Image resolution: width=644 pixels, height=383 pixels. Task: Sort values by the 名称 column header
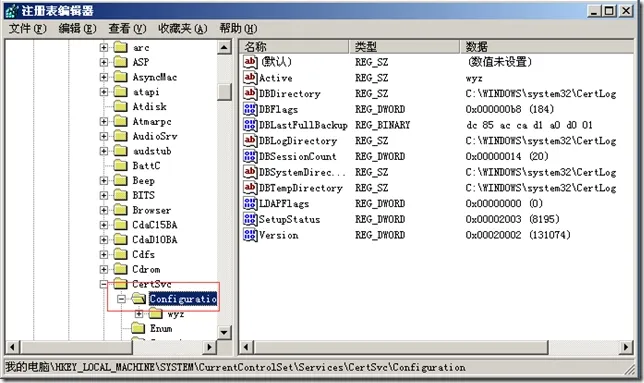(294, 46)
